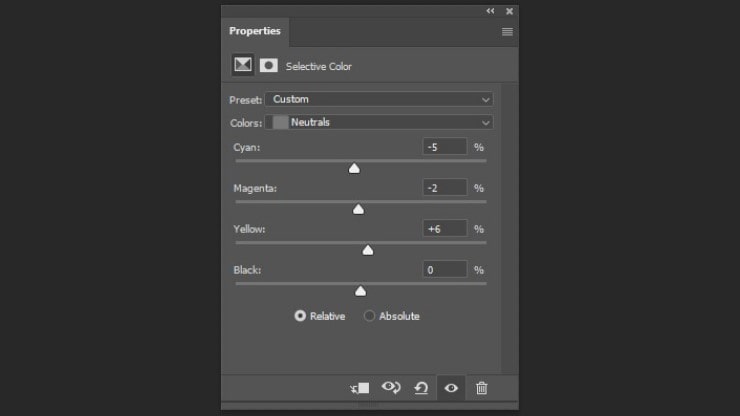Collapse the panel with double arrows
Screen dimensions: 740x416
[x=490, y=11]
